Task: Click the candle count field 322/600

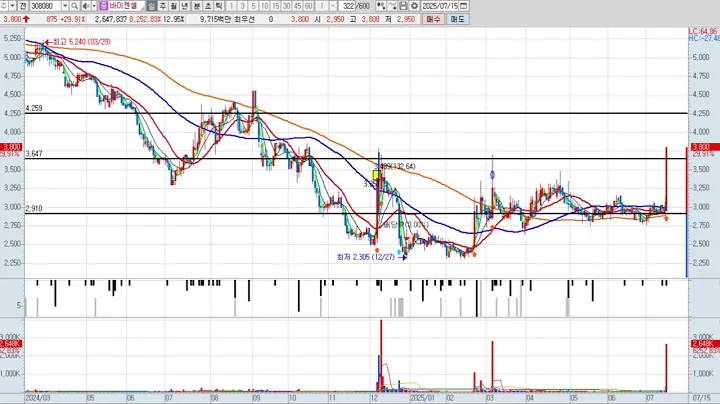Action: point(356,6)
